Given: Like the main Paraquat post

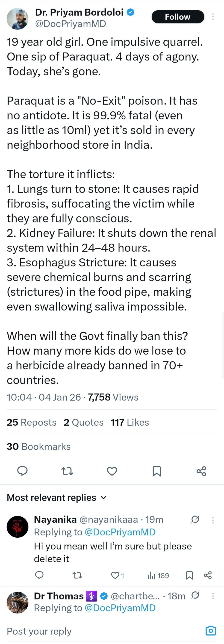Looking at the screenshot, I should pos(112,471).
